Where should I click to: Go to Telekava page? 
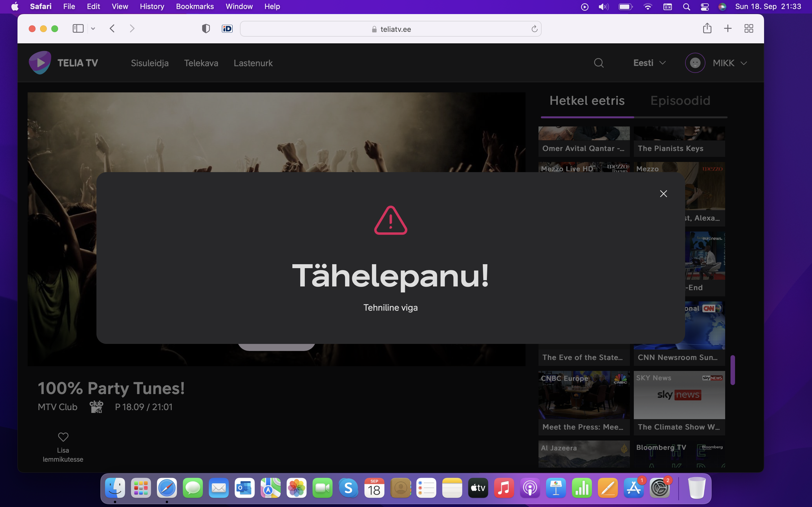pyautogui.click(x=201, y=63)
